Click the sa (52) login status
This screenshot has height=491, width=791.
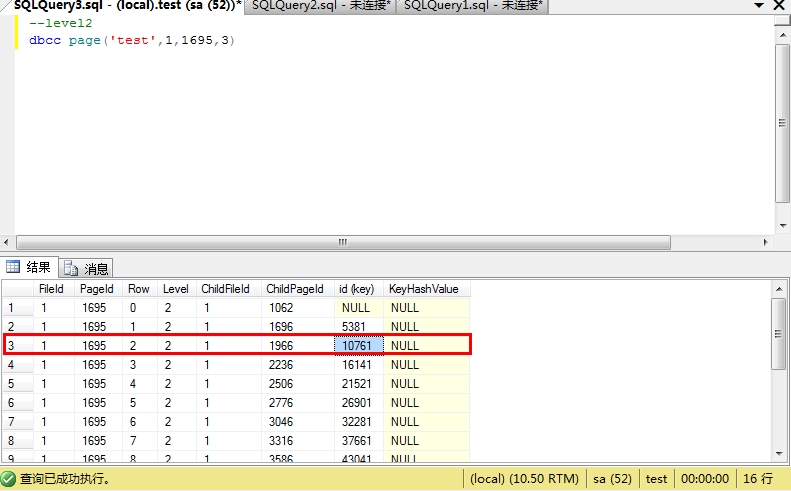tap(612, 478)
